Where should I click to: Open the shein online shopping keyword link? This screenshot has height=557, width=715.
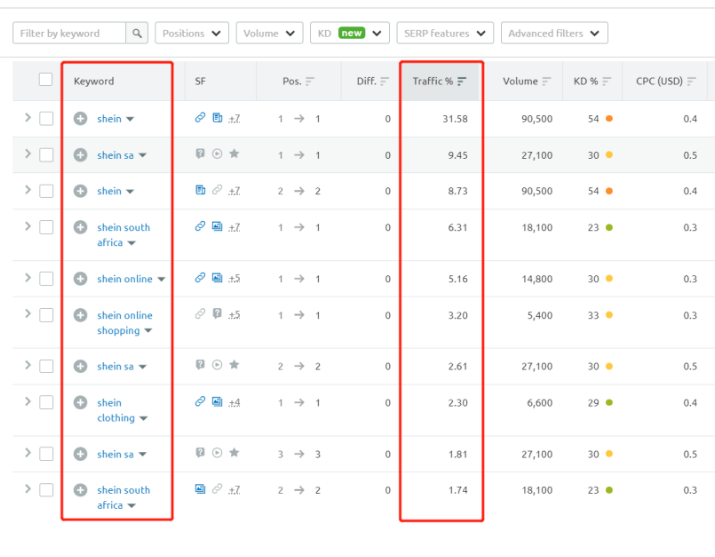tap(124, 323)
